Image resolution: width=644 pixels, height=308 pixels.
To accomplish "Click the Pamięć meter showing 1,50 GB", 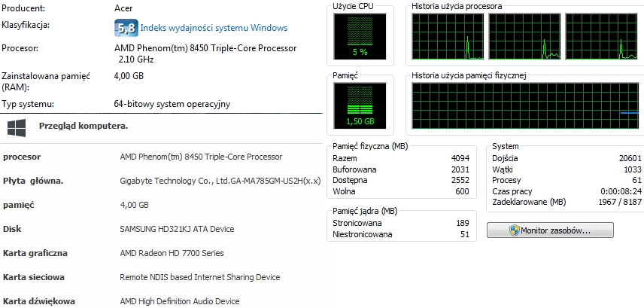I will (360, 106).
